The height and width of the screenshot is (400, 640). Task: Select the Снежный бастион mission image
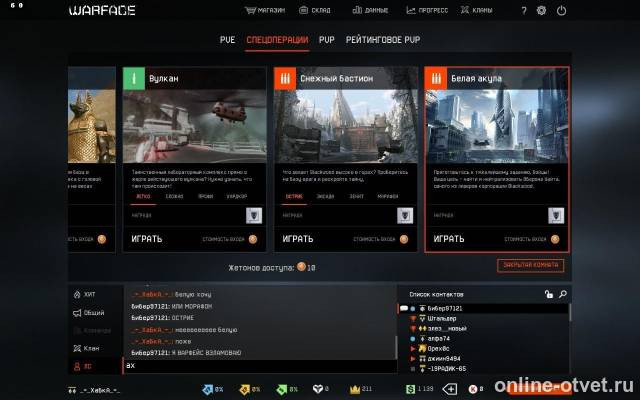(346, 127)
